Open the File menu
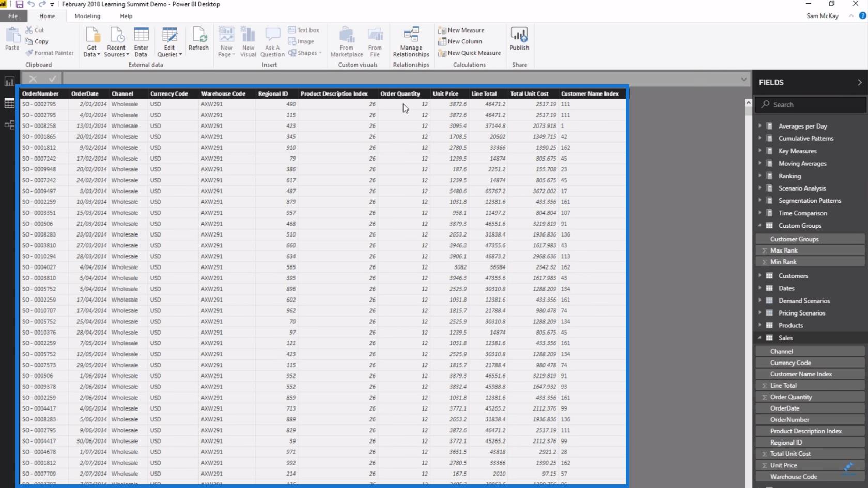 [x=13, y=16]
